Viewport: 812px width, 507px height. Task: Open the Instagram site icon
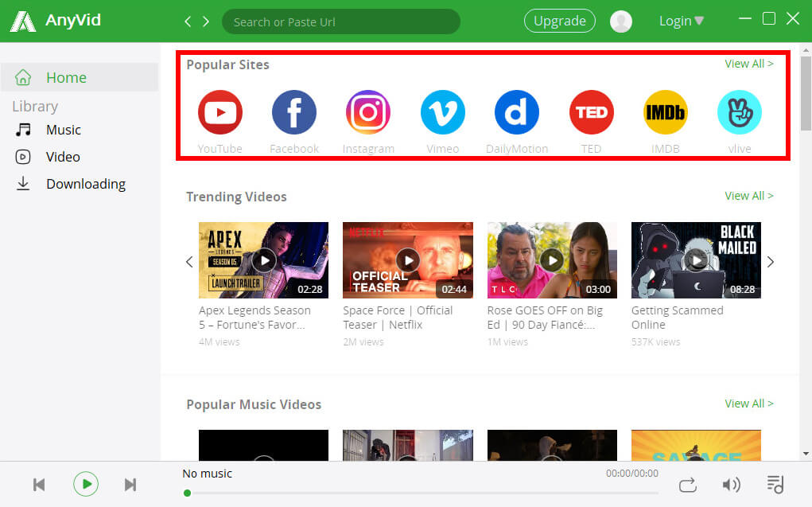pyautogui.click(x=368, y=112)
